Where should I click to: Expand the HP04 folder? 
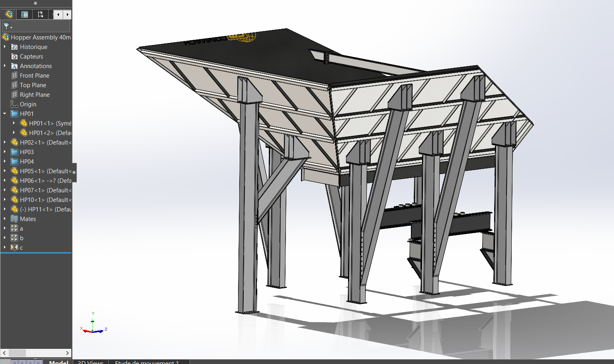pos(5,161)
